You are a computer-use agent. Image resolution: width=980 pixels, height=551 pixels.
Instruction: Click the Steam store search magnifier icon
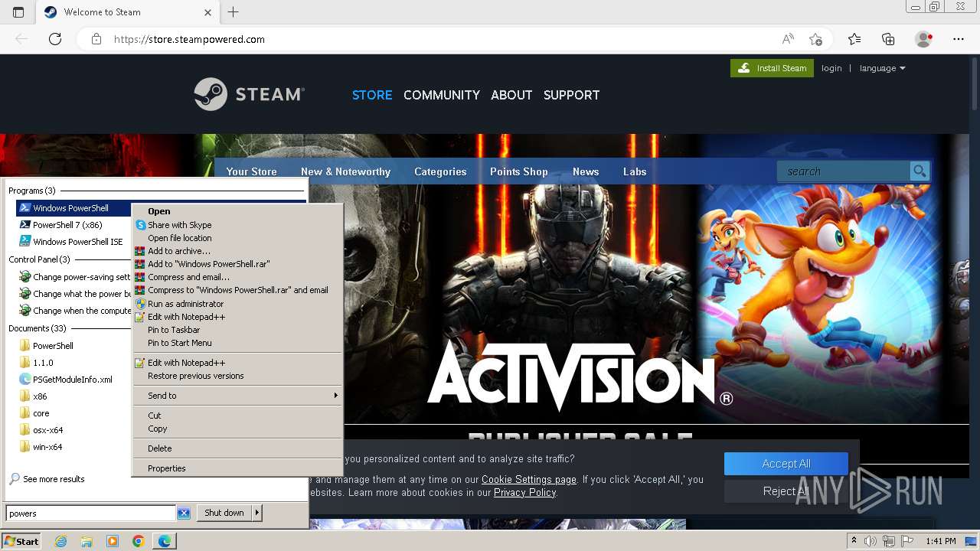click(920, 171)
